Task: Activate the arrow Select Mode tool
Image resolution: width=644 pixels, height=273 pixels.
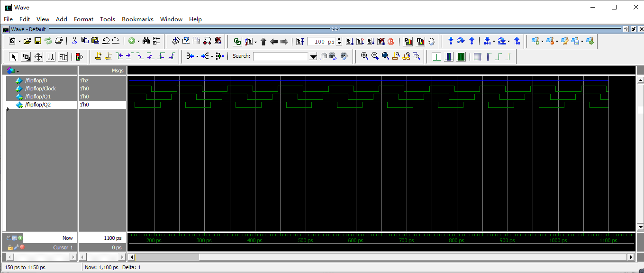Action: tap(14, 57)
